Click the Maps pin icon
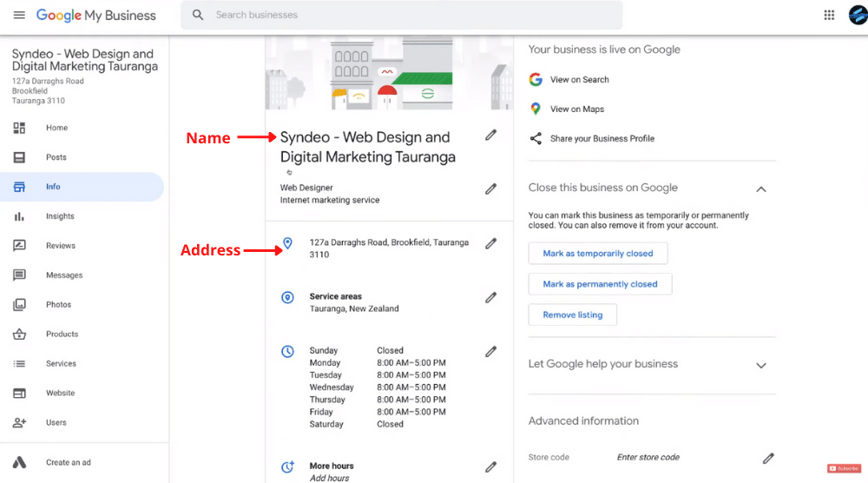The width and height of the screenshot is (868, 483). pyautogui.click(x=536, y=109)
